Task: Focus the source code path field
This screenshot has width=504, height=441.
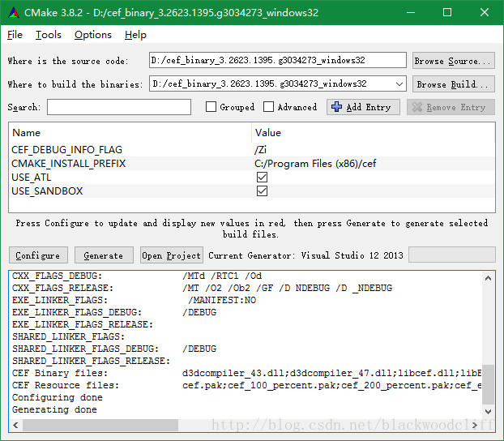Action: coord(278,60)
